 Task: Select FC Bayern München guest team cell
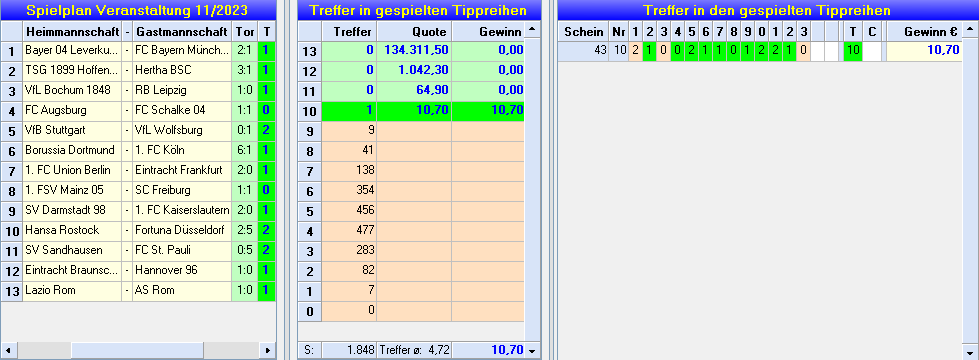182,51
